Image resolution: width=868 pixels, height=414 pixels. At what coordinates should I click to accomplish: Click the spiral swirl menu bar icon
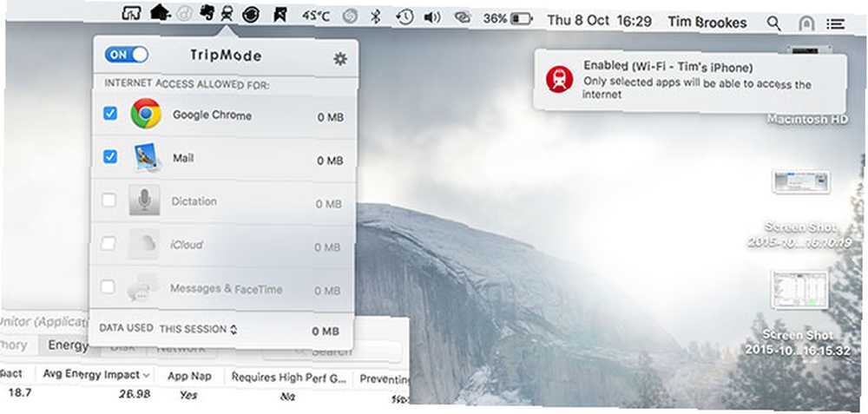click(x=350, y=17)
